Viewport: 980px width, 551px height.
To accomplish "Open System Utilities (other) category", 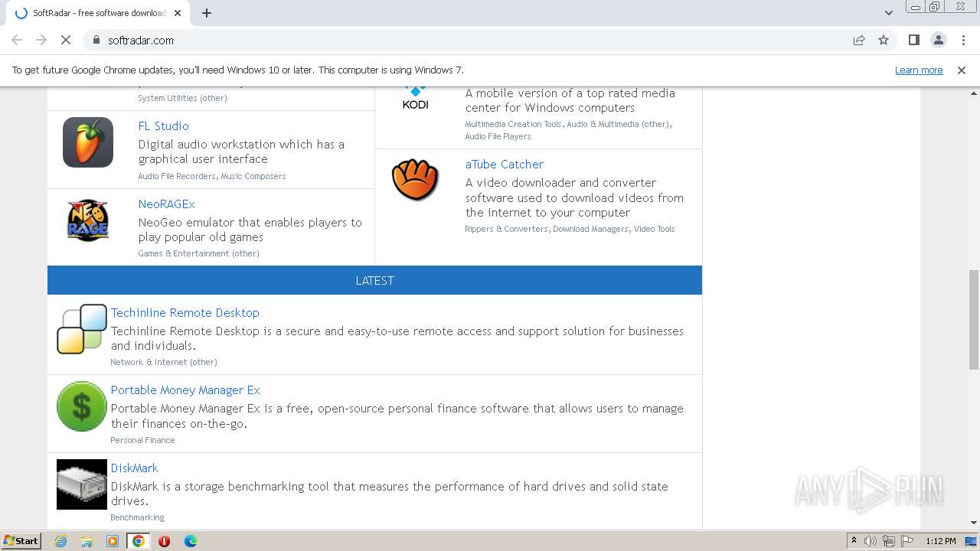I will (182, 98).
